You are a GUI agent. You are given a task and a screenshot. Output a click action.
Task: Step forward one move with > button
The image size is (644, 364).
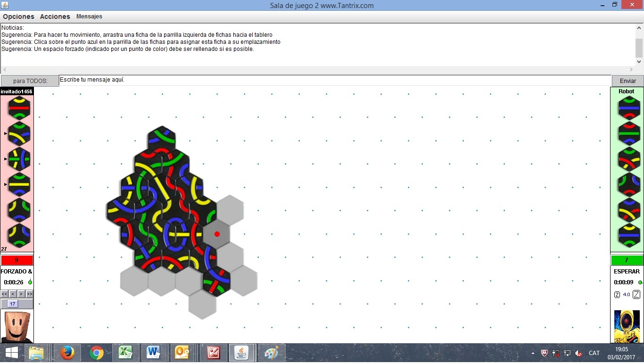point(21,294)
